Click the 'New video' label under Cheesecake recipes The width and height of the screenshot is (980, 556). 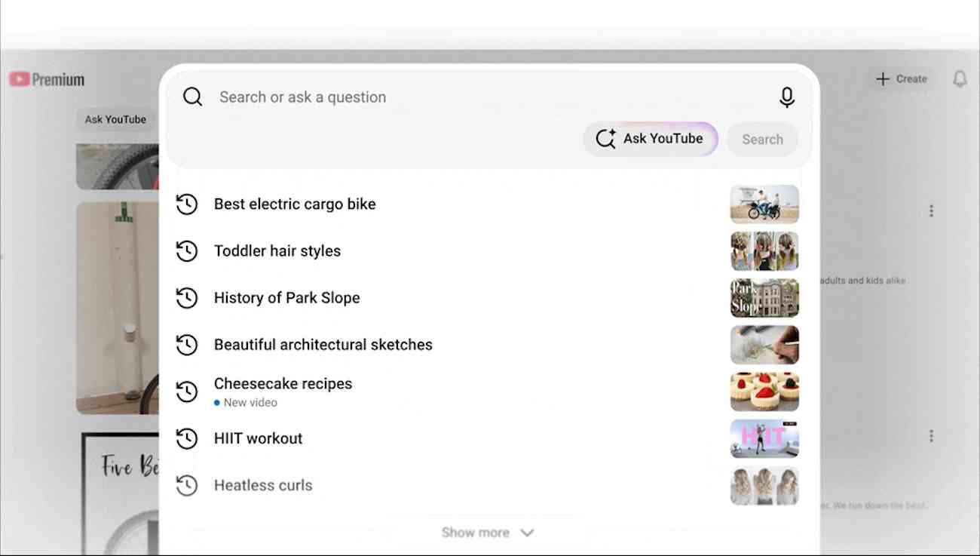click(250, 403)
